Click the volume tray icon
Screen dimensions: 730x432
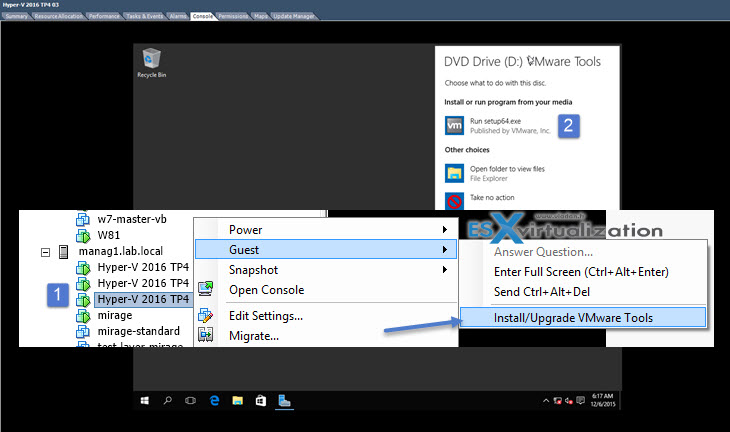click(569, 400)
